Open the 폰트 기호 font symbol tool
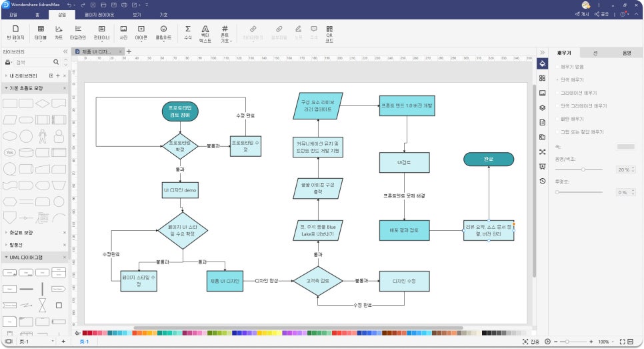The height and width of the screenshot is (349, 644). (x=225, y=34)
